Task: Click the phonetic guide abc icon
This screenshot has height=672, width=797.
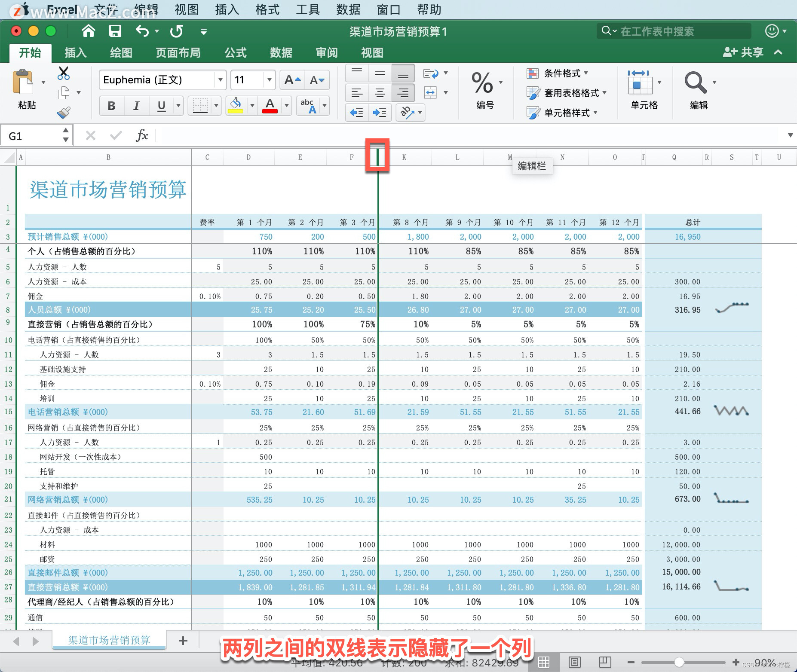Action: 308,105
